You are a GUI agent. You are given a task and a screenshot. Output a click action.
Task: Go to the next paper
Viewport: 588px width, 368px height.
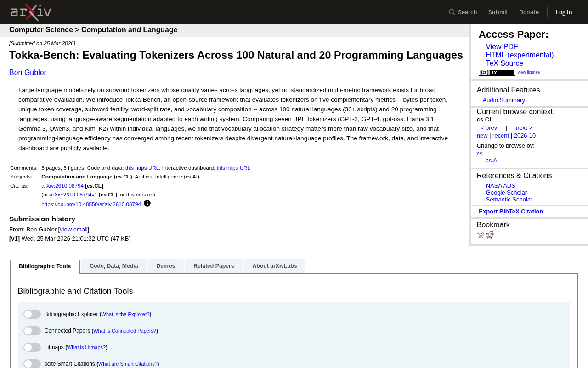524,128
